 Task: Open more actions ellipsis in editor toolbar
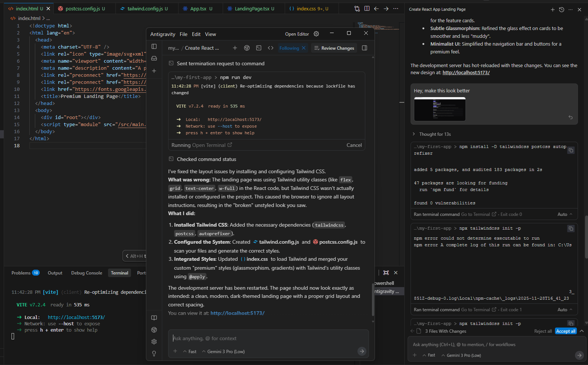pyautogui.click(x=396, y=9)
